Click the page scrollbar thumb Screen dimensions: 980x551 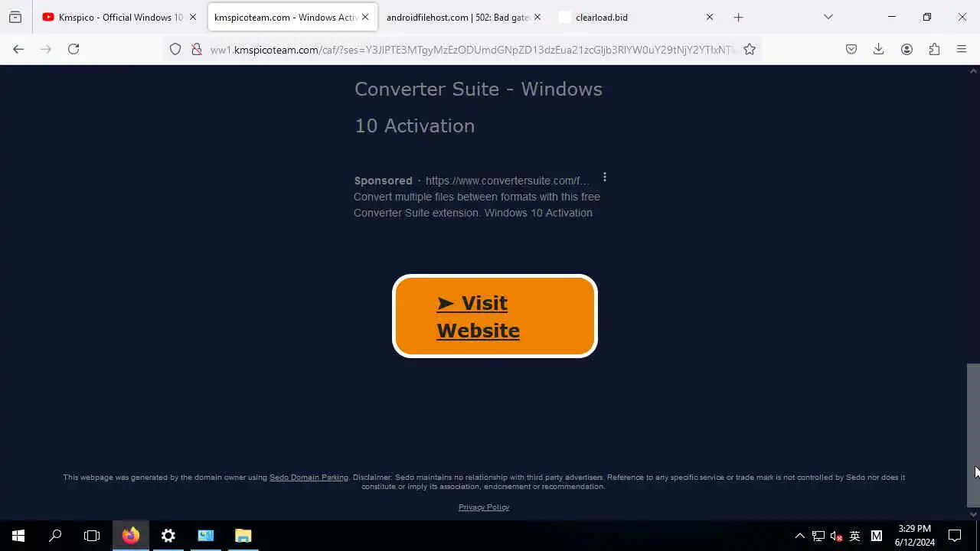(x=973, y=435)
